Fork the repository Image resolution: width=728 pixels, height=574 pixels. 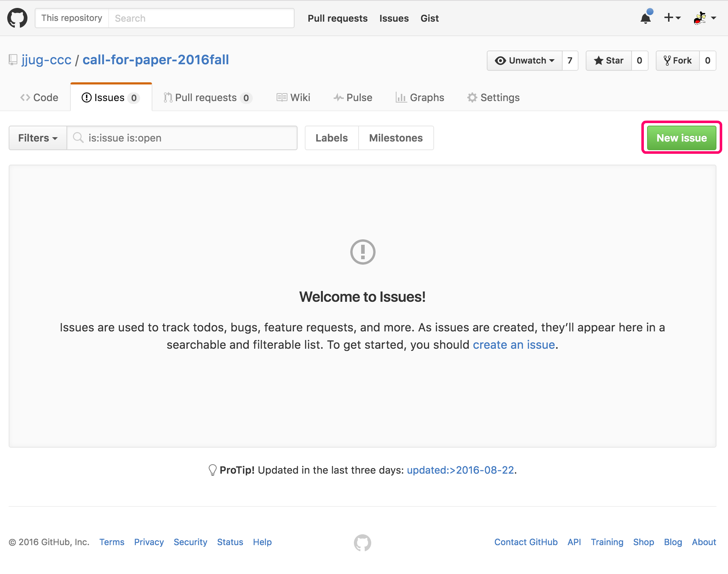(x=678, y=60)
